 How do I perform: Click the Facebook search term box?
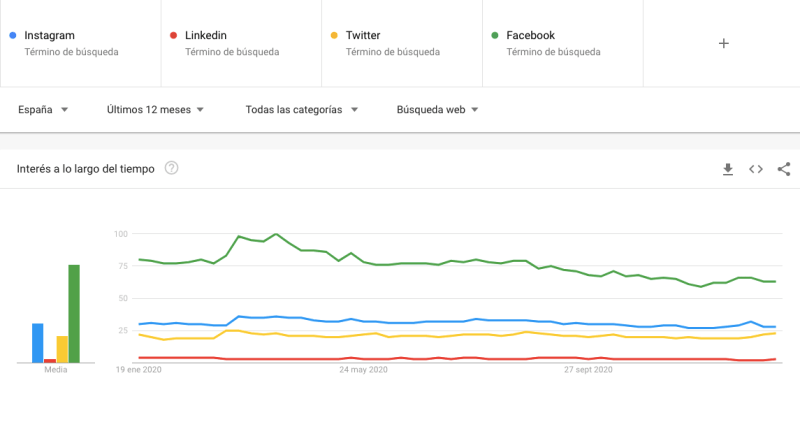point(560,43)
